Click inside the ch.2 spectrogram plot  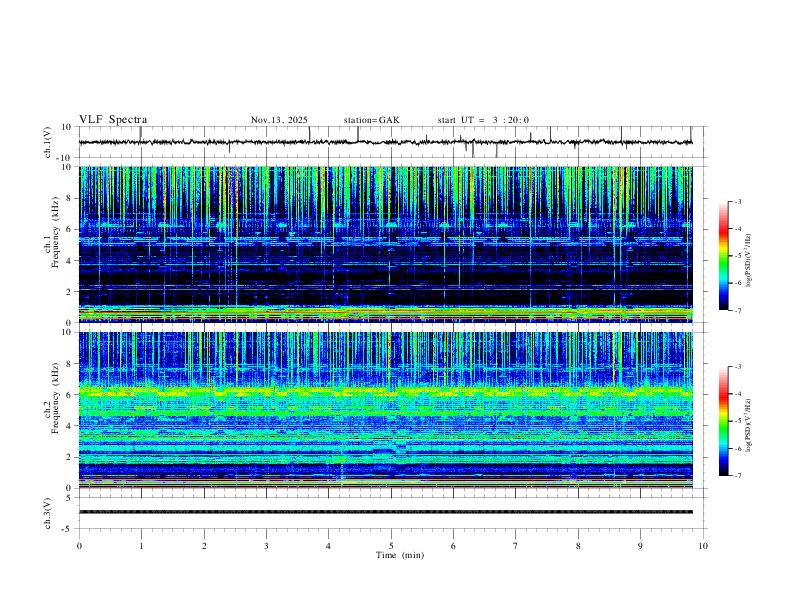coord(386,410)
